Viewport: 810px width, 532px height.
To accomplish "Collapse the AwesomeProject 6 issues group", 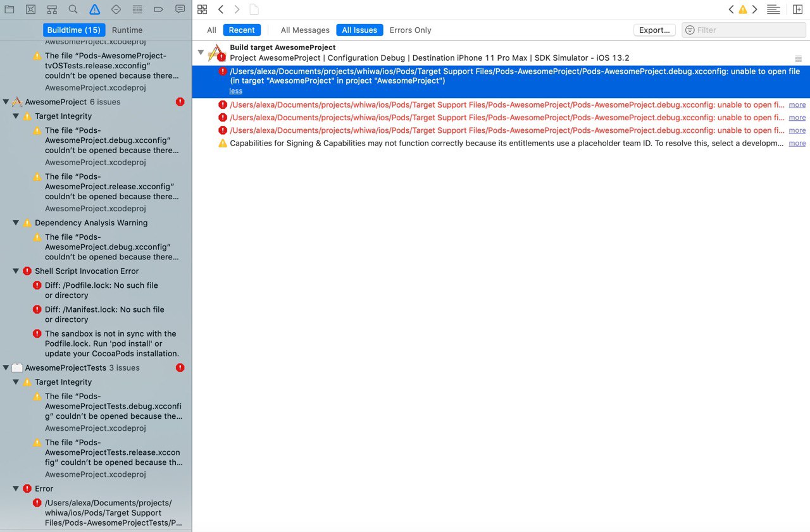I will (x=6, y=102).
